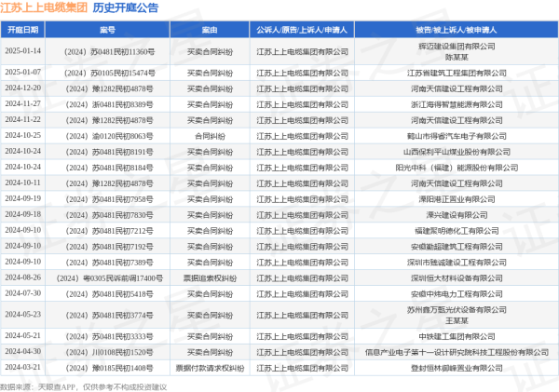Click defendant 深圳市臻诚建设工程有限公司
The width and height of the screenshot is (559, 392).
[457, 263]
